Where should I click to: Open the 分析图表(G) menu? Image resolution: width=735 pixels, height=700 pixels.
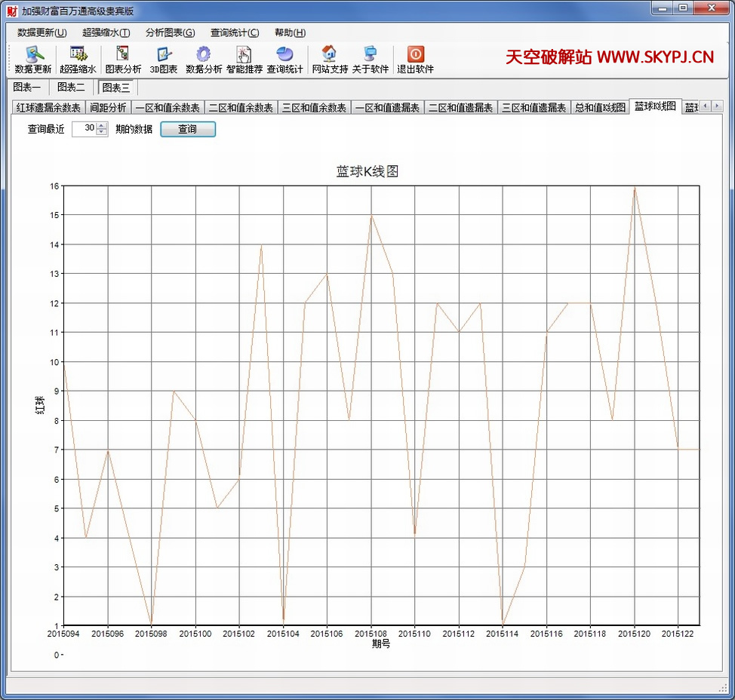(x=170, y=32)
